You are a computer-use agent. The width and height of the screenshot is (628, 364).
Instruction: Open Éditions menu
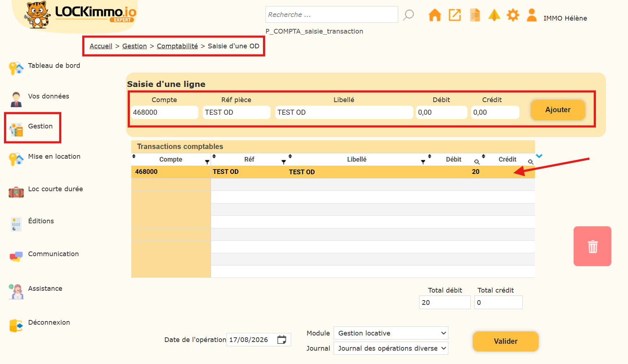point(41,221)
